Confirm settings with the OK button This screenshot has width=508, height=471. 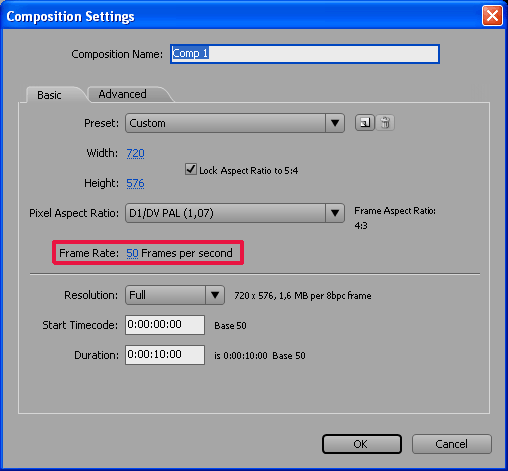coord(362,444)
